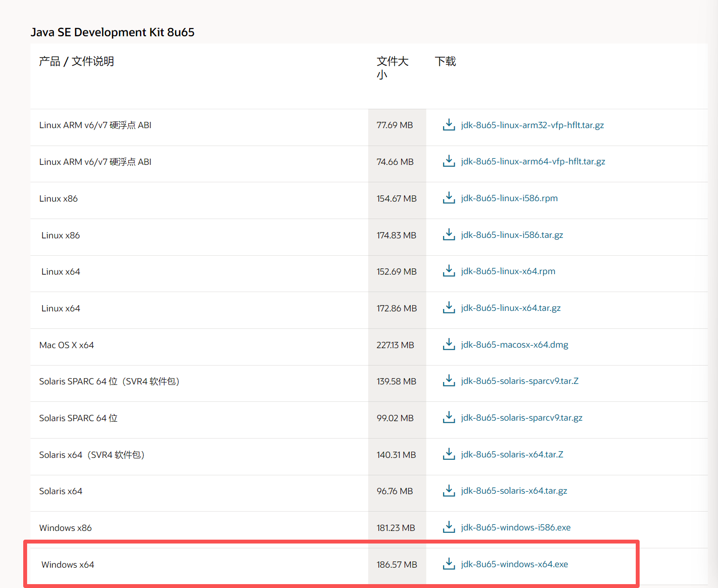Click download icon for linux-arm32-vfp-hflt.tar.gz
This screenshot has height=588, width=718.
(449, 125)
